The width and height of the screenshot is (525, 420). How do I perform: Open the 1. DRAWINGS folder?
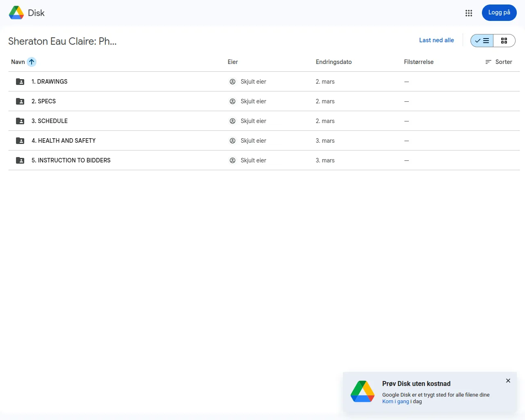[50, 82]
